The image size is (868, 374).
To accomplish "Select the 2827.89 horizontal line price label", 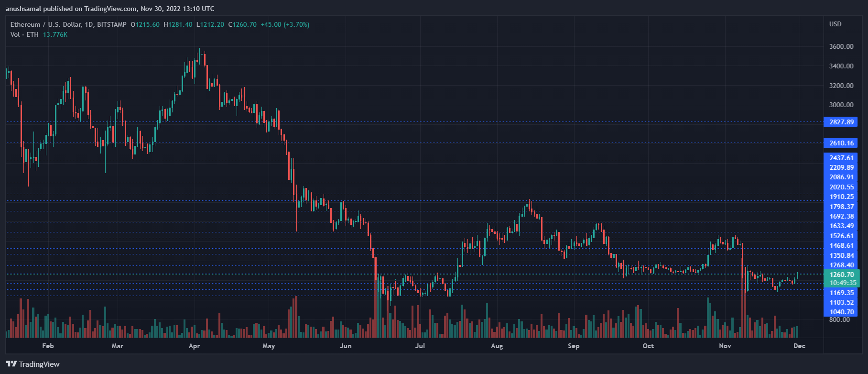I will (841, 122).
